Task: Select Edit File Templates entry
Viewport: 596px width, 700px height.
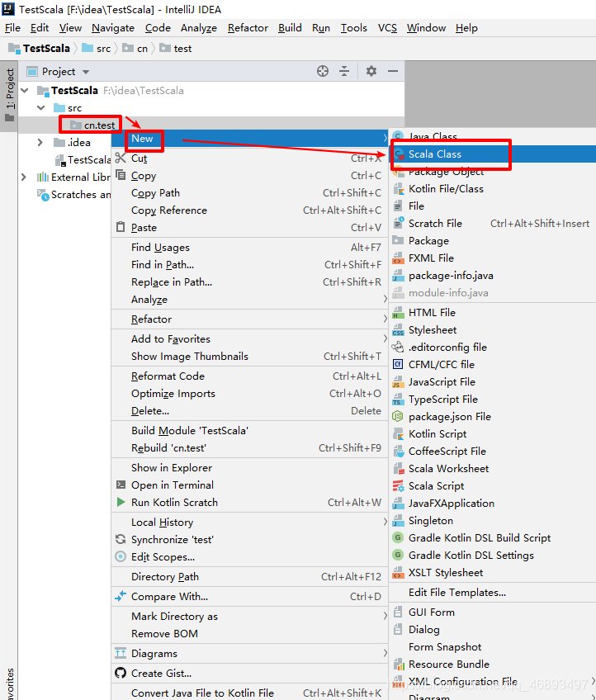Action: tap(493, 593)
